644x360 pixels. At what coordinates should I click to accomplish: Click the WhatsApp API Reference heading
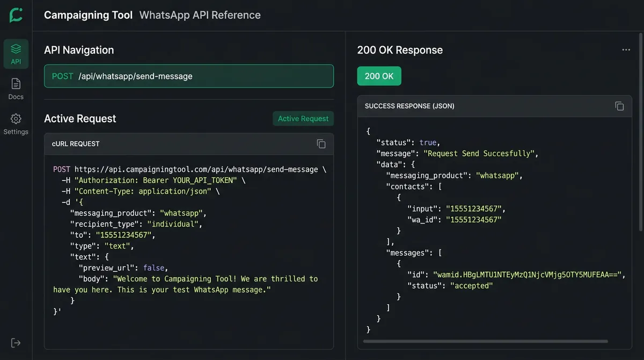pos(200,15)
